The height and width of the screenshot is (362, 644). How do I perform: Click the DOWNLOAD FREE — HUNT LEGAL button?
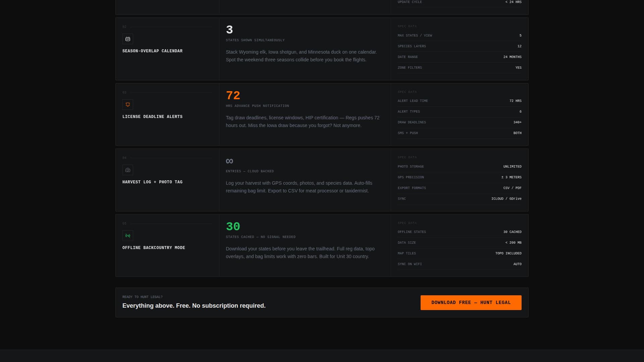click(x=471, y=302)
